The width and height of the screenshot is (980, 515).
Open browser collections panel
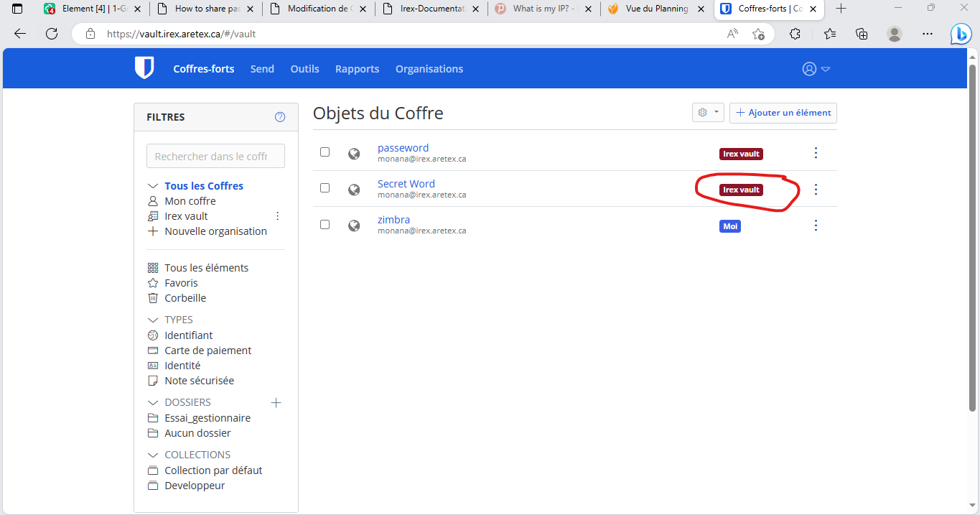(x=862, y=34)
